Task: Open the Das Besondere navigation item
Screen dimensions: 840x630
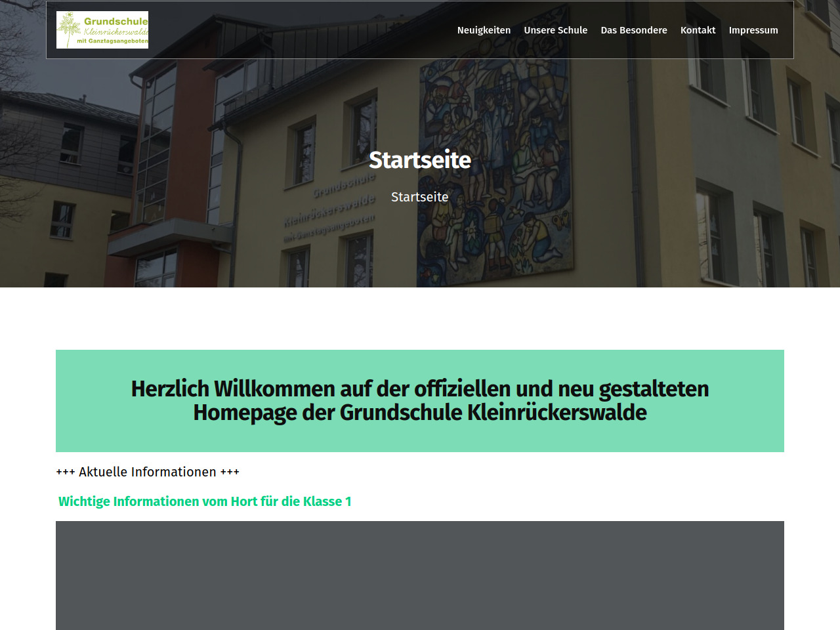Action: point(633,30)
